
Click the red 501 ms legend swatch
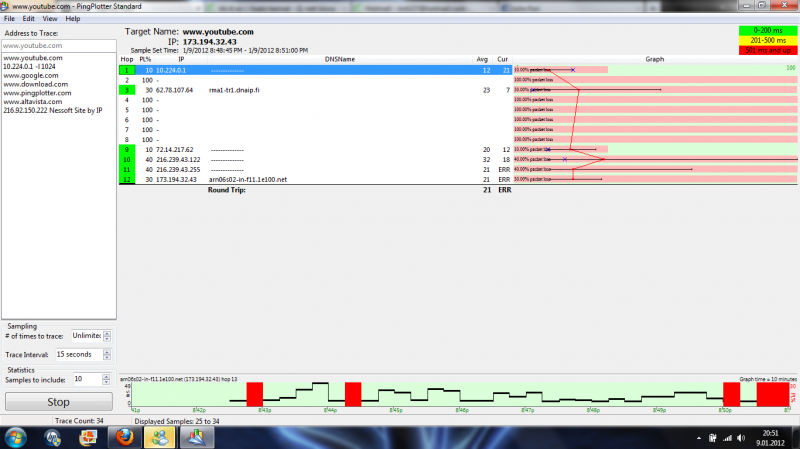[x=766, y=49]
